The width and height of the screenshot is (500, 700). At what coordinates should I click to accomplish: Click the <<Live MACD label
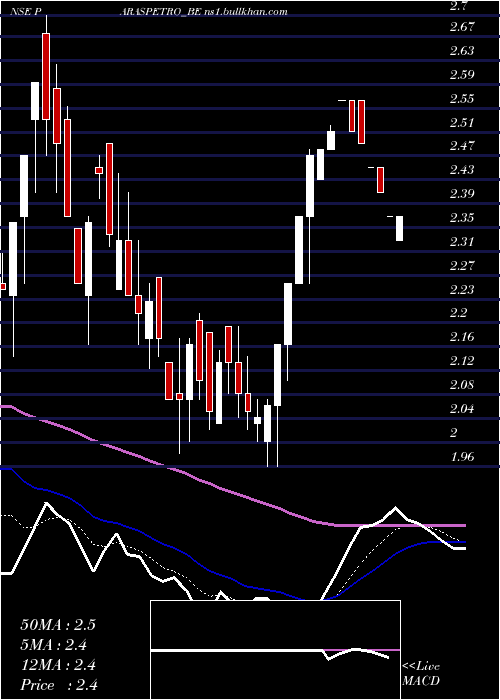click(421, 674)
